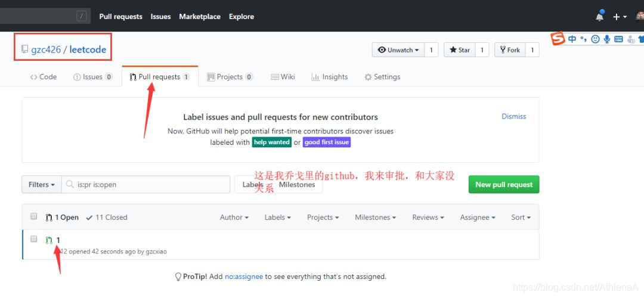Open the Settings tab
The width and height of the screenshot is (644, 298).
[382, 77]
